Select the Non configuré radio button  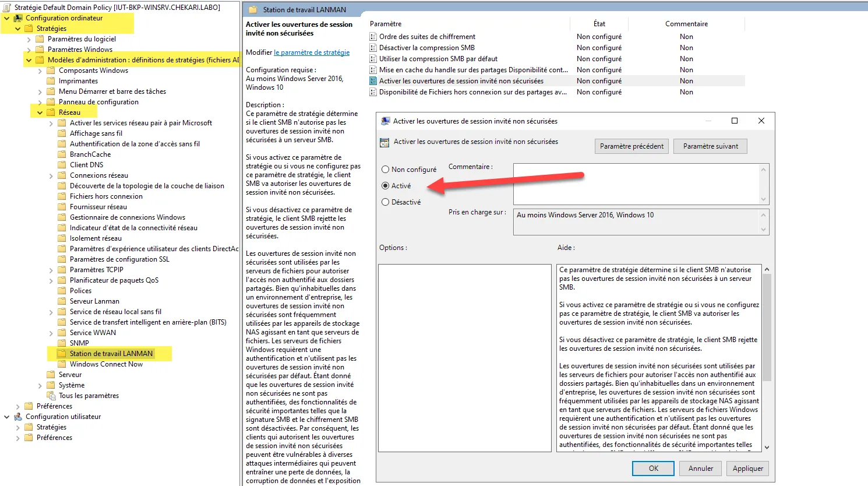click(x=385, y=170)
